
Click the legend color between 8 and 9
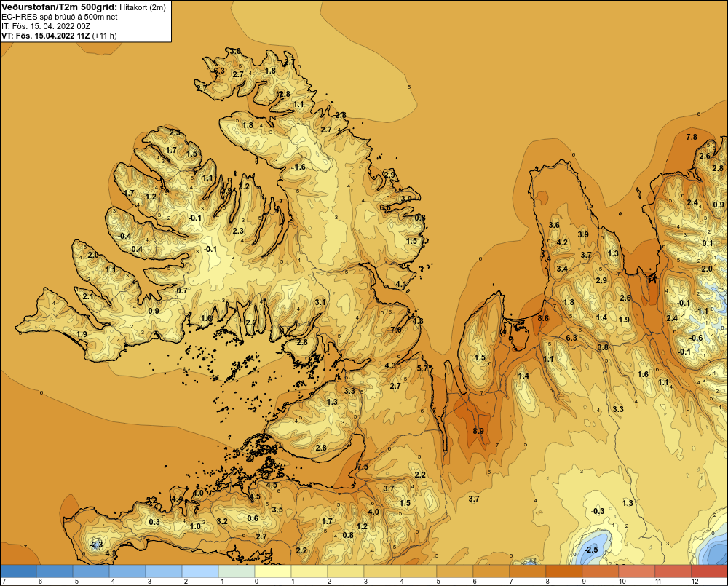564,571
